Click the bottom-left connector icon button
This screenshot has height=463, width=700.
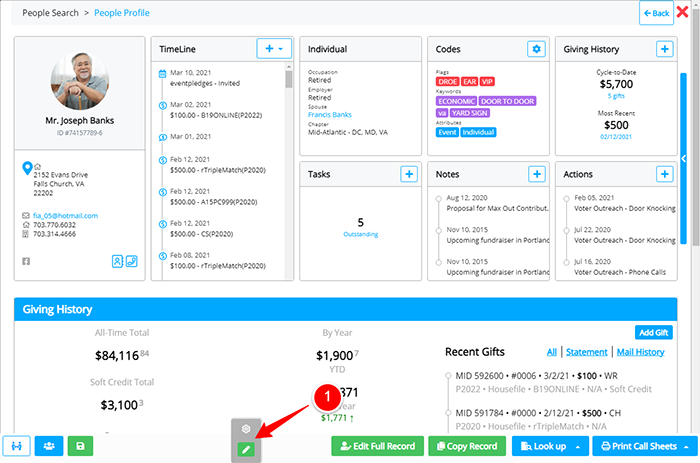coord(17,446)
